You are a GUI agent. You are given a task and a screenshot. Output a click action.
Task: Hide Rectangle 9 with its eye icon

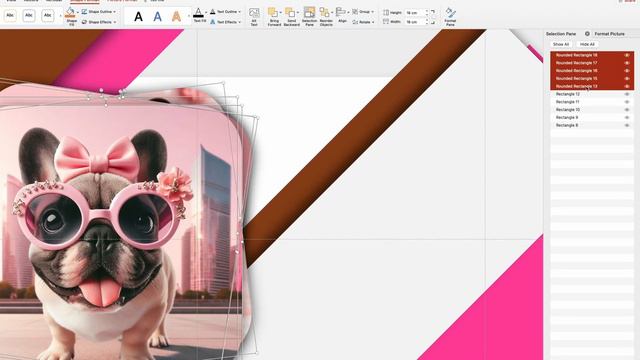point(627,118)
